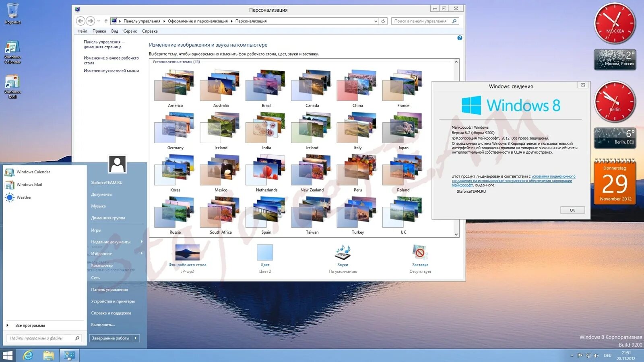The height and width of the screenshot is (362, 644).
Task: Select the Цвет 2 color swatch
Action: 264,251
